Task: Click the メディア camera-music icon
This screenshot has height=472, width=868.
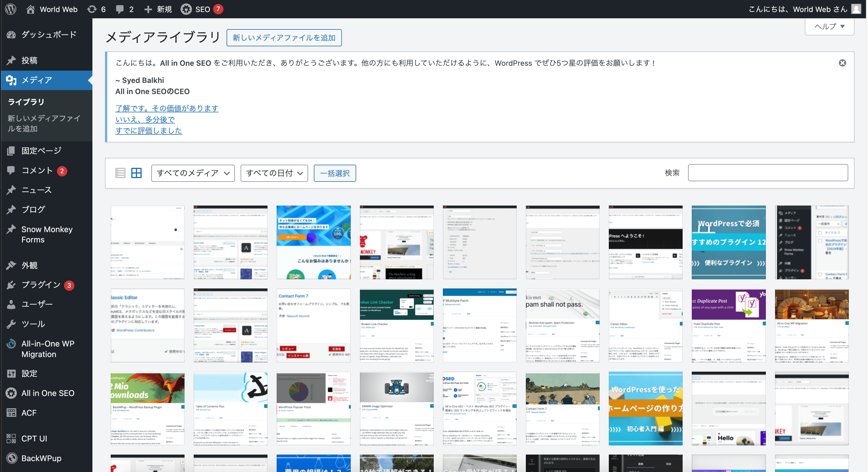Action: coord(11,80)
